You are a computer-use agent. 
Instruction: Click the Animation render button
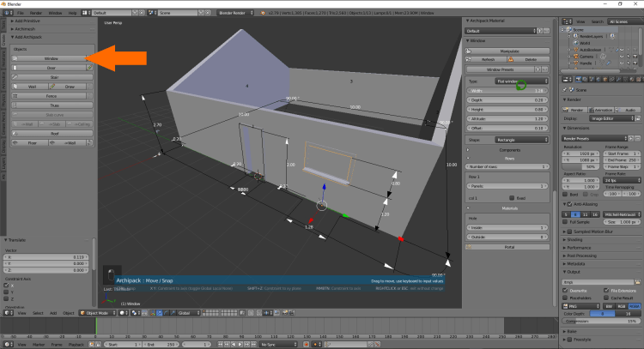pos(603,110)
